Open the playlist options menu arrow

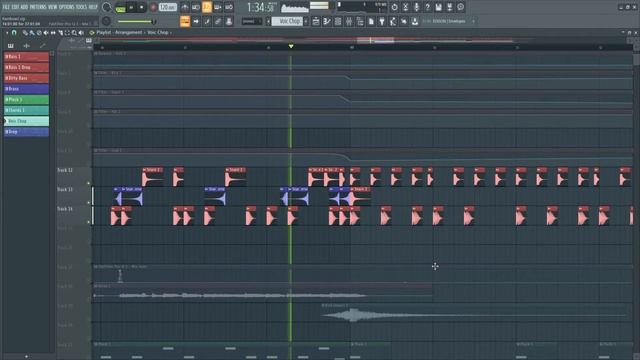[x=7, y=33]
